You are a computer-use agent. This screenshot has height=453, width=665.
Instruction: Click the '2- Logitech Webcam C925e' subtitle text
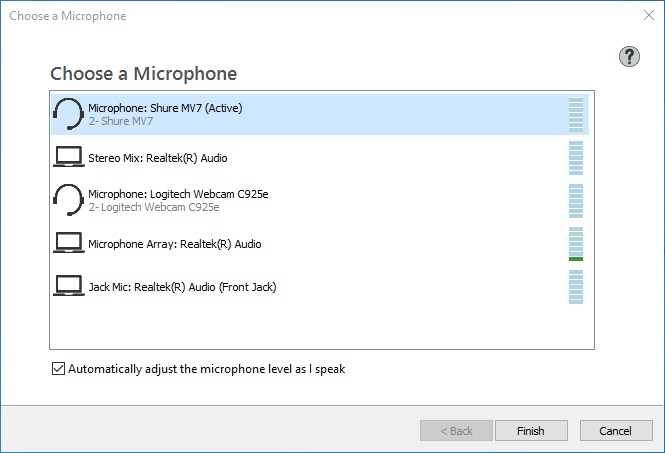(x=154, y=207)
